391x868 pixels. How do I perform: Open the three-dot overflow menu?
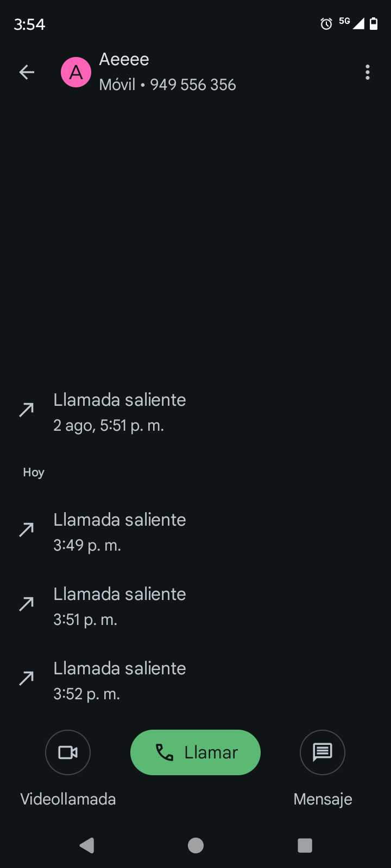point(368,72)
